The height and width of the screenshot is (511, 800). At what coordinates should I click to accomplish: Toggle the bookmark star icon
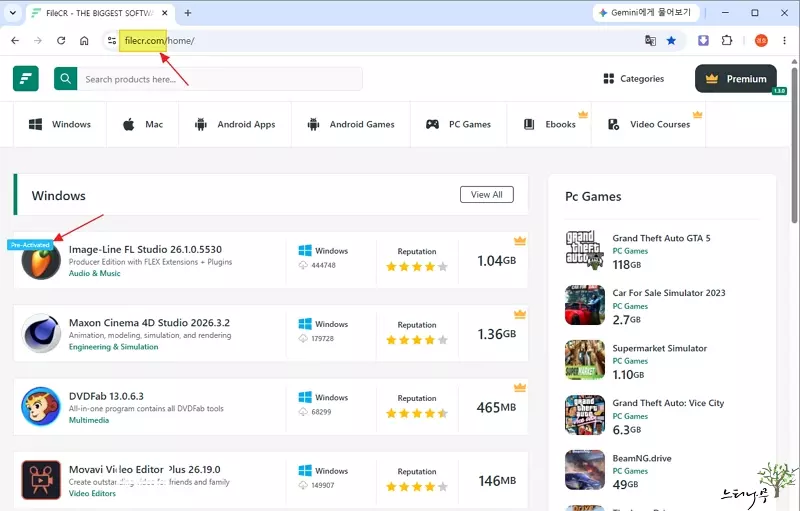click(671, 40)
